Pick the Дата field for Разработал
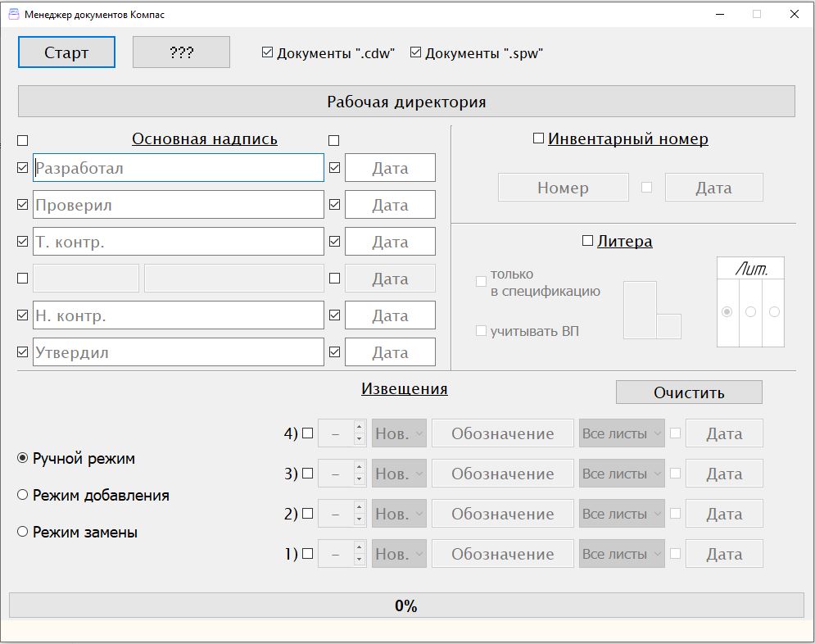This screenshot has height=644, width=815. tap(390, 167)
